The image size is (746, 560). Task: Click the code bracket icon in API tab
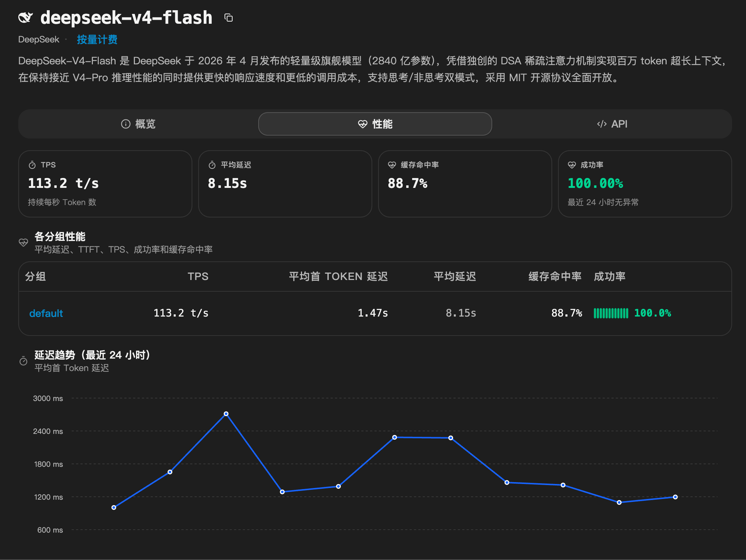point(602,124)
